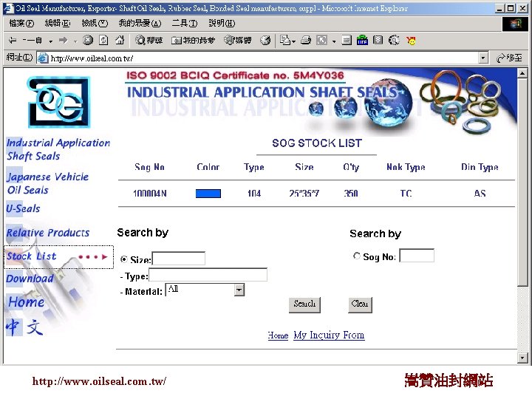Click the Stop loading icon
This screenshot has height=399, width=532.
88,41
